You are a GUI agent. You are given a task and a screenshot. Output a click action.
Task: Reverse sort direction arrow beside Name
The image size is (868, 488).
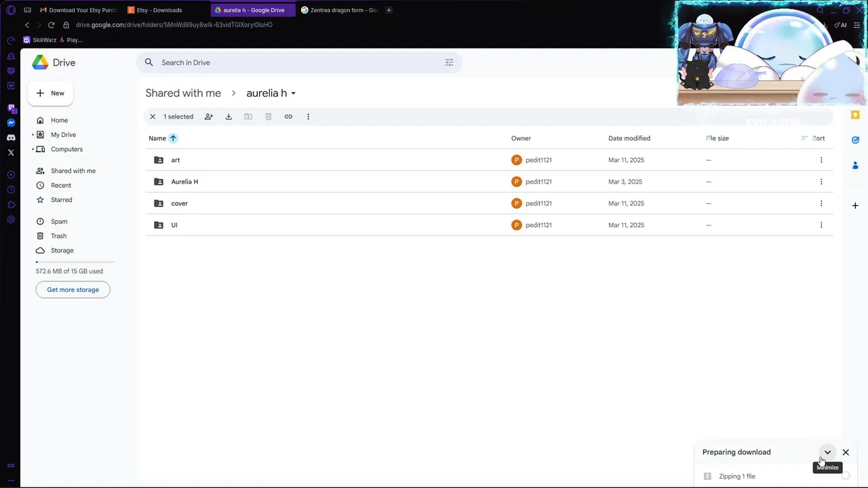tap(173, 138)
